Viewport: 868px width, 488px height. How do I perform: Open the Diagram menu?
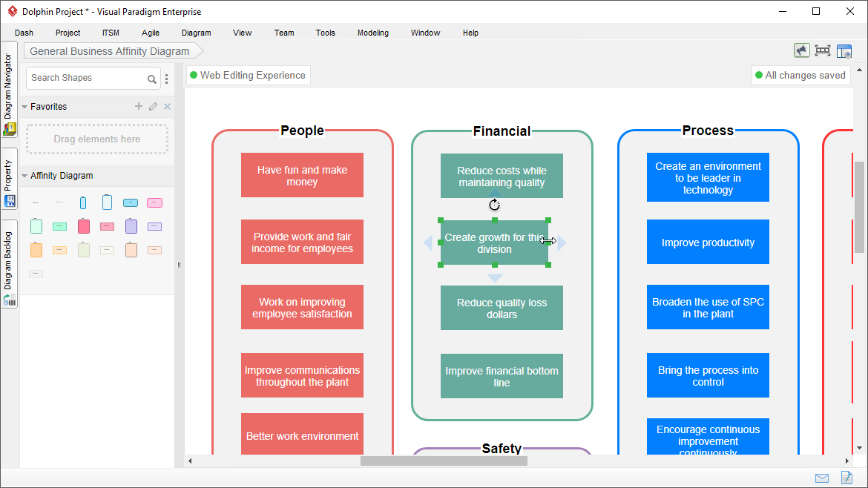point(196,33)
